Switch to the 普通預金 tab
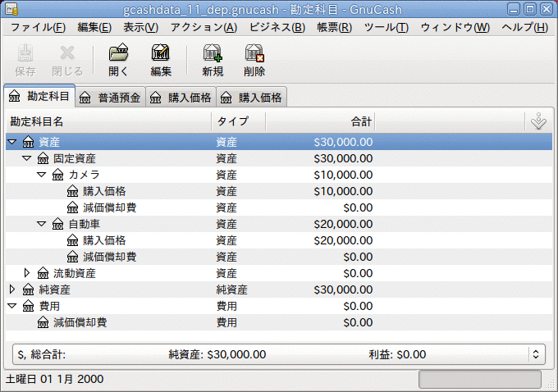Image resolution: width=558 pixels, height=392 pixels. coord(110,98)
